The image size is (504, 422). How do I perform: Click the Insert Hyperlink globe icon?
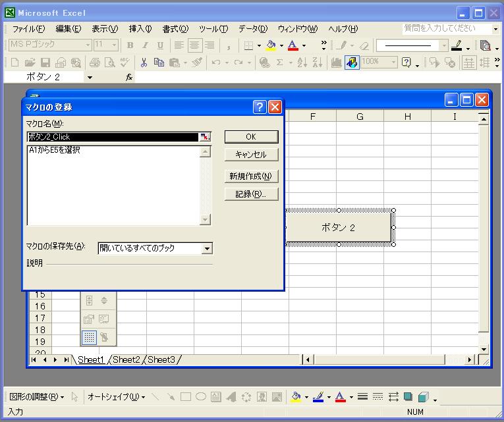coord(265,63)
